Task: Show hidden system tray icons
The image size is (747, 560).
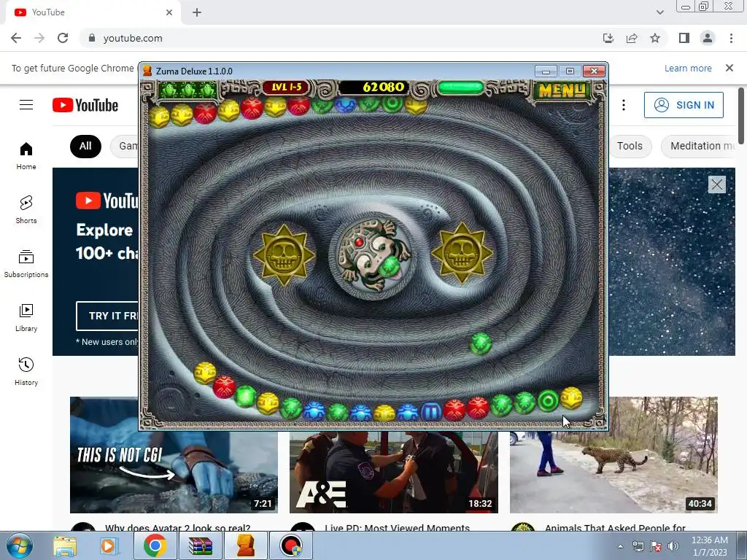Action: (620, 546)
